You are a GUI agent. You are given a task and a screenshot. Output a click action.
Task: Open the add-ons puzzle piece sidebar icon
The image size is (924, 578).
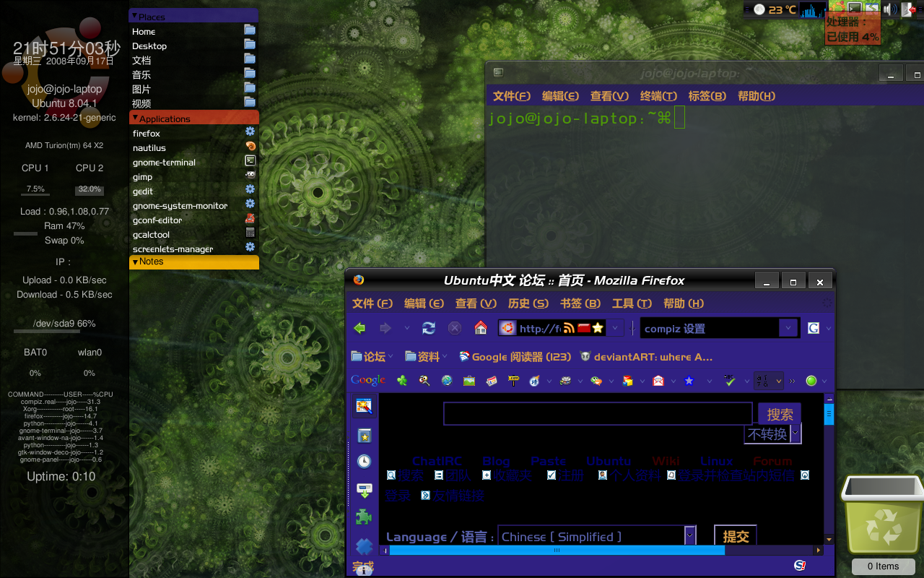pos(364,517)
